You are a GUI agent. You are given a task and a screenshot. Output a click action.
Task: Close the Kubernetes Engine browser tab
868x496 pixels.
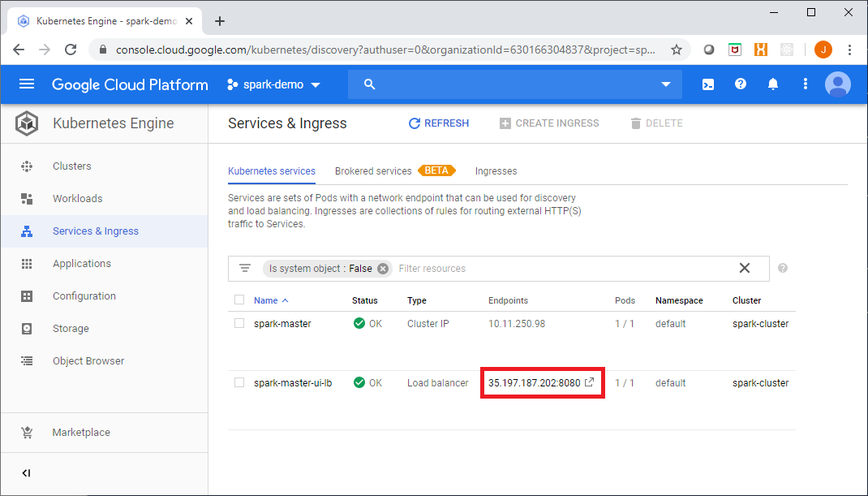(x=189, y=21)
